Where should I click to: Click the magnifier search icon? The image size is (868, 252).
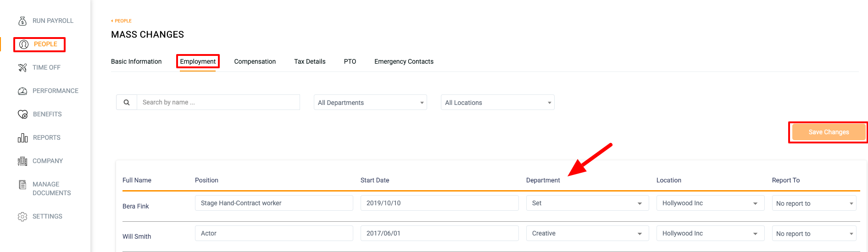click(x=127, y=102)
